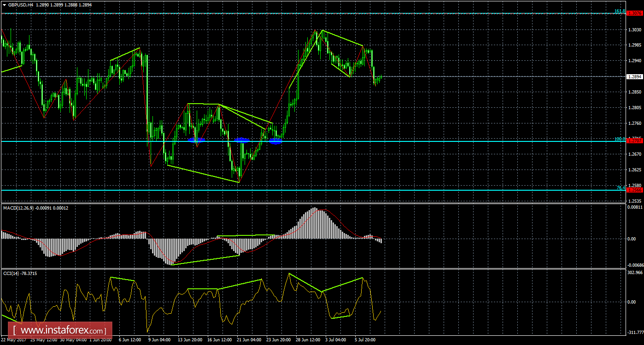
Task: Click the 1.2940 price scale value
Action: tap(634, 61)
